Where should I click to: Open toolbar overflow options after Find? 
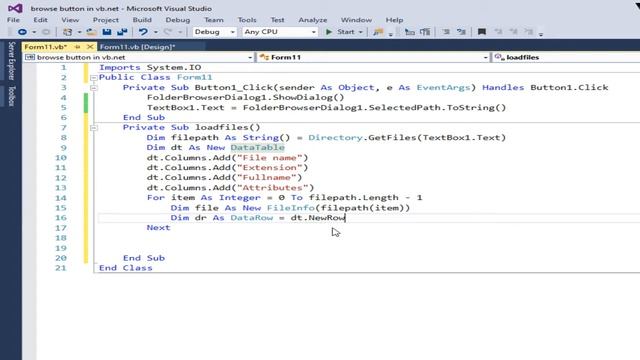point(391,34)
